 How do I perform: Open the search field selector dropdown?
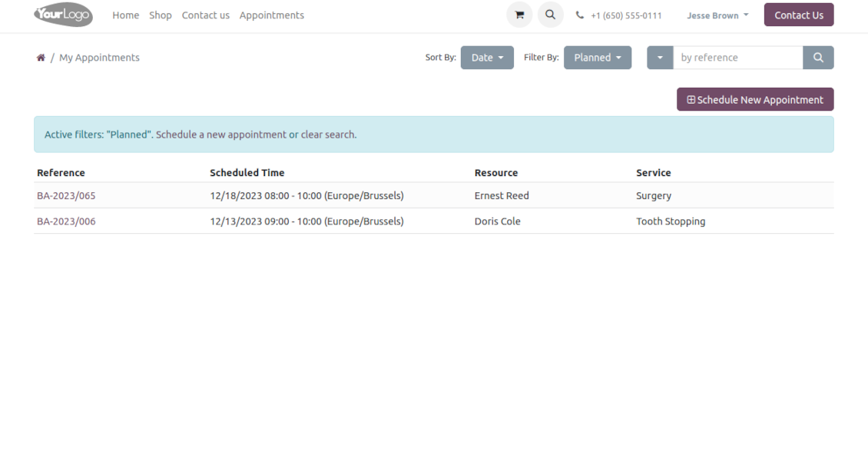(660, 58)
